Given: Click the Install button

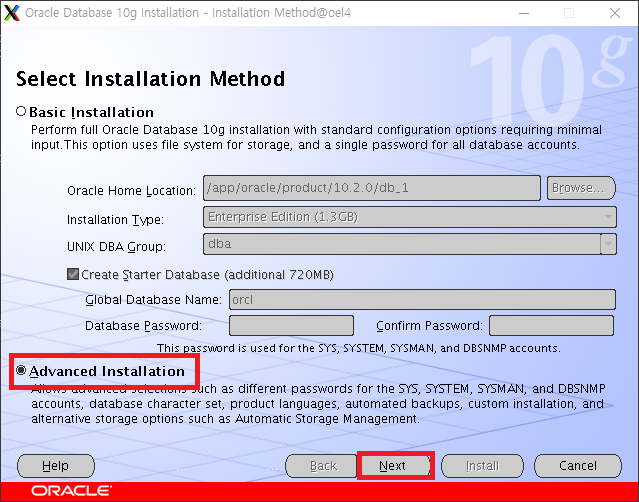Looking at the screenshot, I should pos(482,466).
